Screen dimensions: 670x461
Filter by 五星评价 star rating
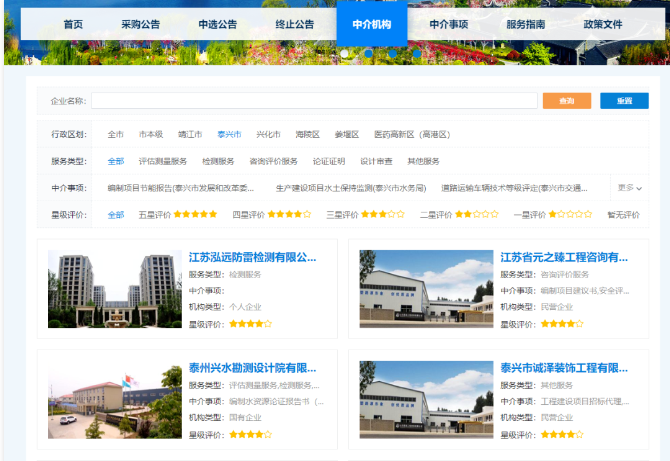tap(177, 214)
